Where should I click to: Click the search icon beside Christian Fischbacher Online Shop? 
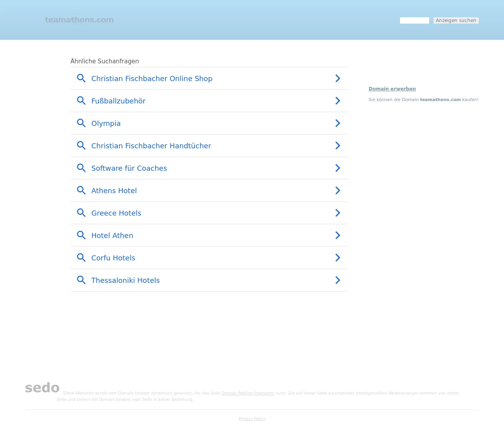pyautogui.click(x=81, y=78)
